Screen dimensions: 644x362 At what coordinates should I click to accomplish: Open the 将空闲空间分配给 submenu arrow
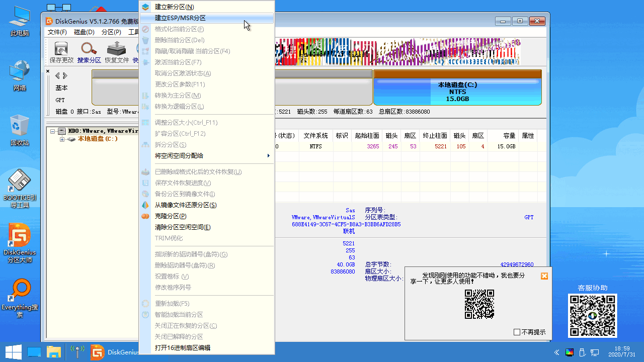tap(268, 156)
